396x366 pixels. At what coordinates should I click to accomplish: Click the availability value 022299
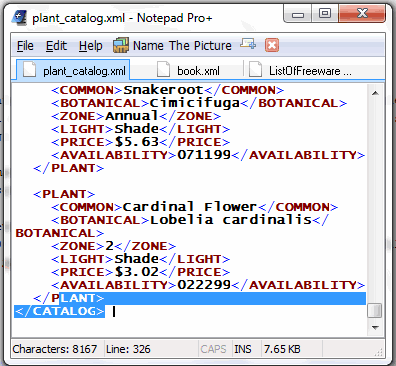[x=204, y=285]
